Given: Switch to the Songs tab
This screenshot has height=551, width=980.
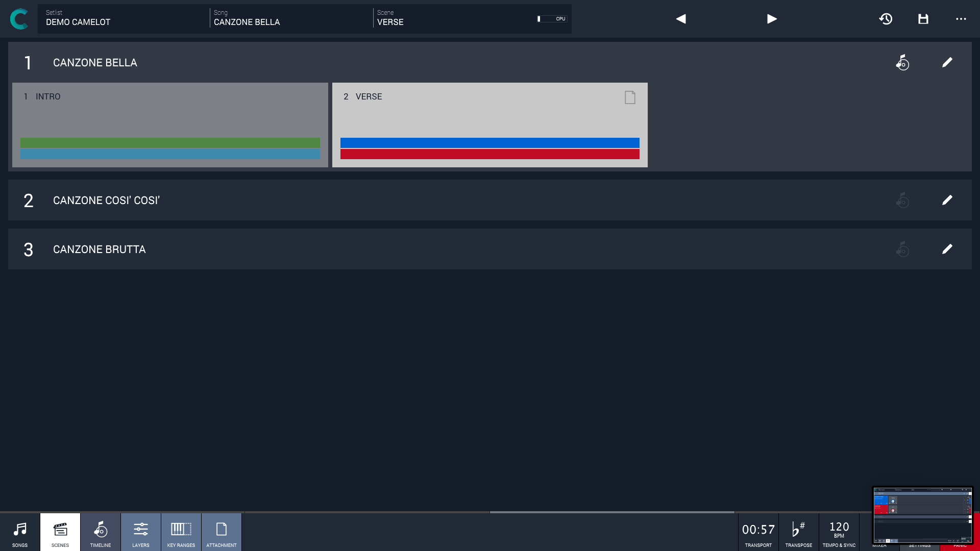Looking at the screenshot, I should (20, 532).
